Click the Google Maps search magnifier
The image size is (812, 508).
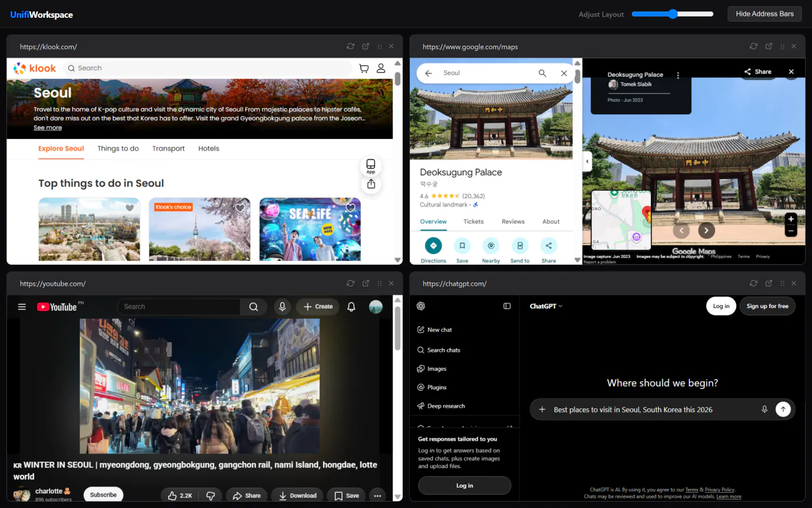point(542,73)
